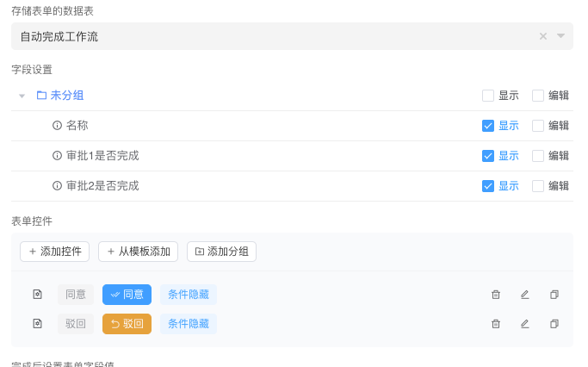Check 显示 for the 未分组 group
This screenshot has height=367, width=588.
[x=488, y=96]
